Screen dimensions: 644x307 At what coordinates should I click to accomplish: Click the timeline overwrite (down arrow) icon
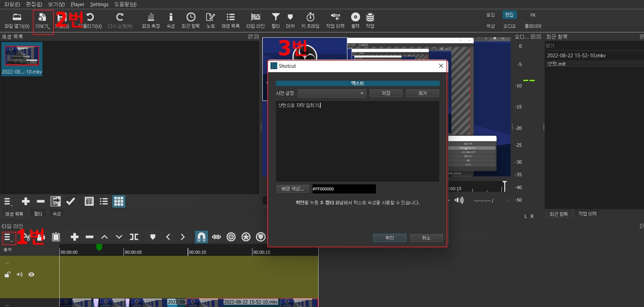(x=119, y=237)
